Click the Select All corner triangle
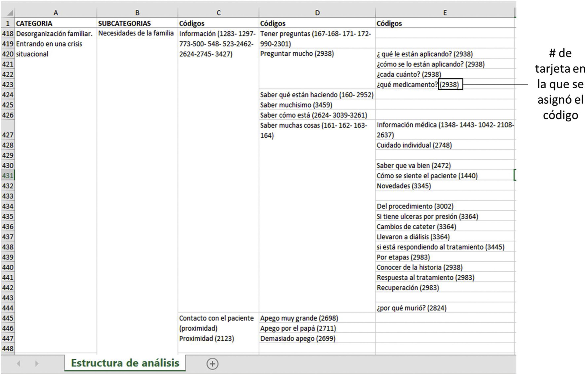Viewport: 588px width, 375px height. point(10,13)
